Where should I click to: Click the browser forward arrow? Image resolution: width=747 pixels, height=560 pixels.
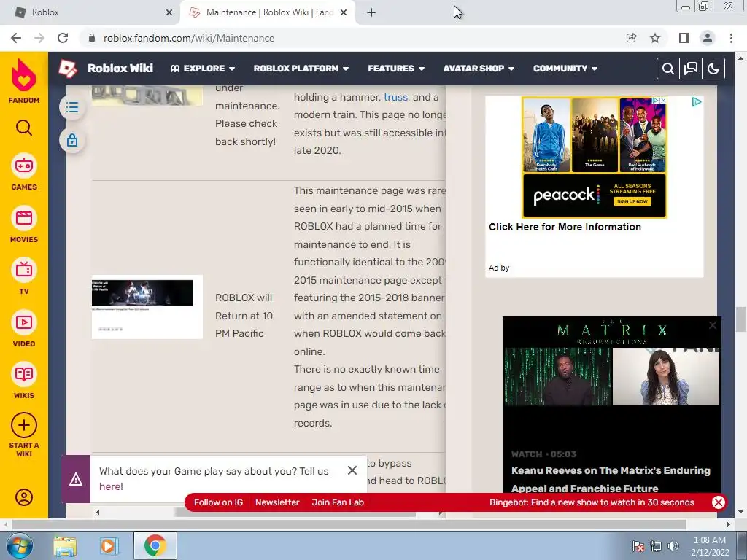(39, 38)
